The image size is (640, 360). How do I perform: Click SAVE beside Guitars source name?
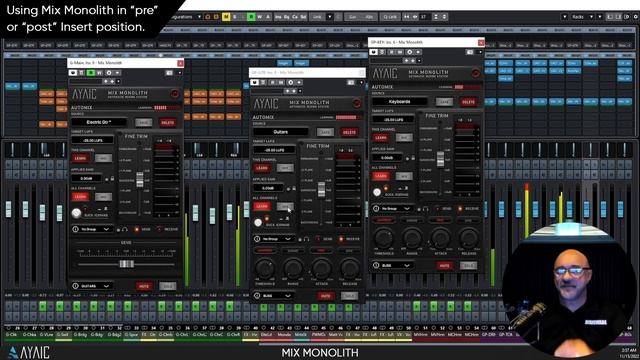(x=325, y=132)
